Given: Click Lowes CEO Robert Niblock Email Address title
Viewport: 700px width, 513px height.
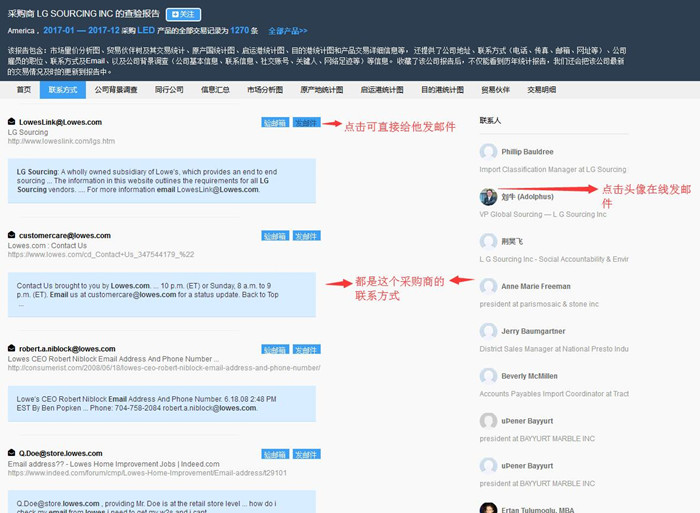Looking at the screenshot, I should click(x=113, y=359).
